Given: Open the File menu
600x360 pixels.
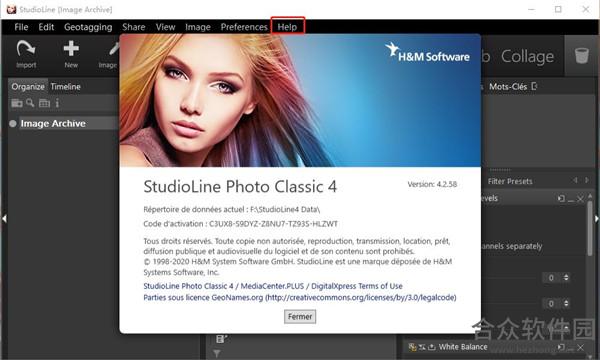Looking at the screenshot, I should click(x=21, y=27).
